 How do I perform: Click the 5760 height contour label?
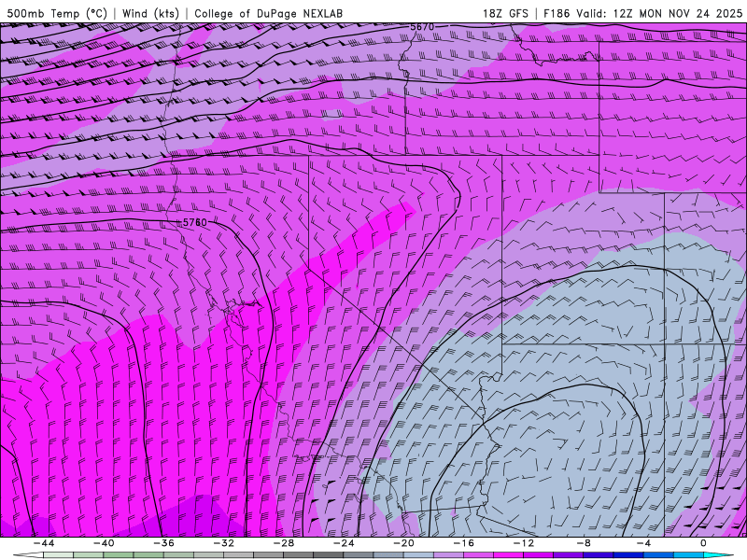coord(195,222)
